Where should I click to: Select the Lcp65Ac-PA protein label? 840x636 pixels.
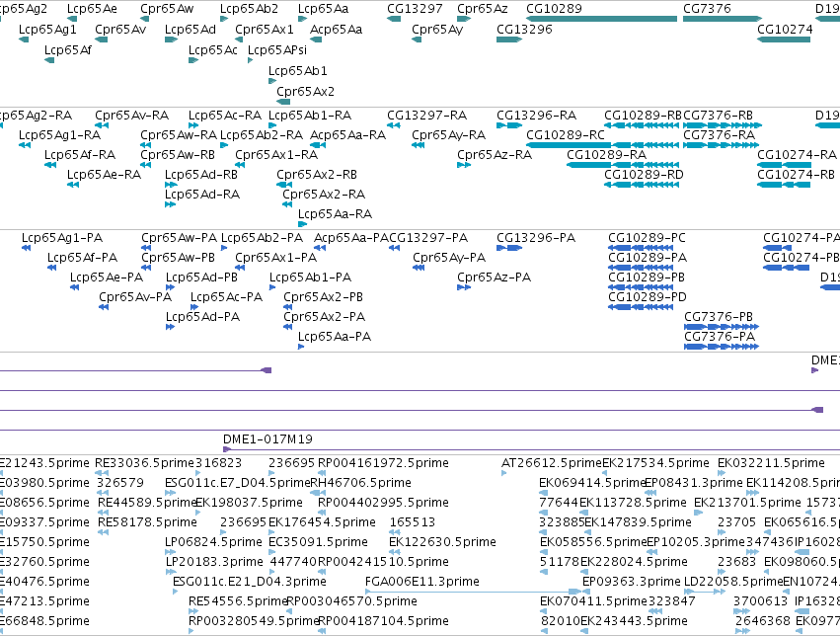[x=227, y=297]
